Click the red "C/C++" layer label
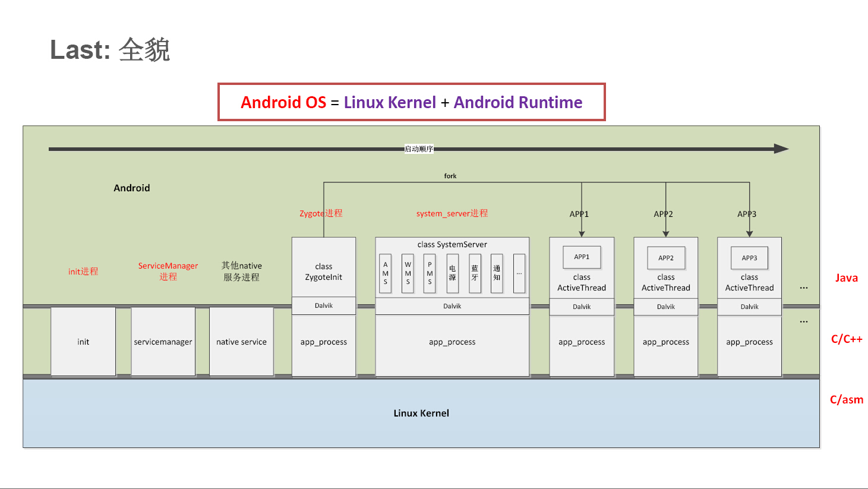Viewport: 868px width, 489px height. [847, 339]
